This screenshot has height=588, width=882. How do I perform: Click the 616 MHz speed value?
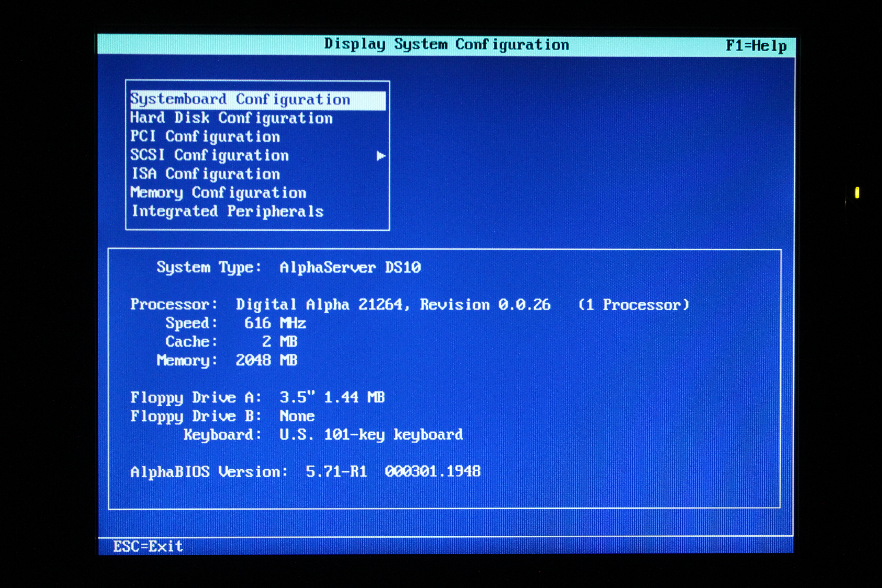click(x=275, y=323)
